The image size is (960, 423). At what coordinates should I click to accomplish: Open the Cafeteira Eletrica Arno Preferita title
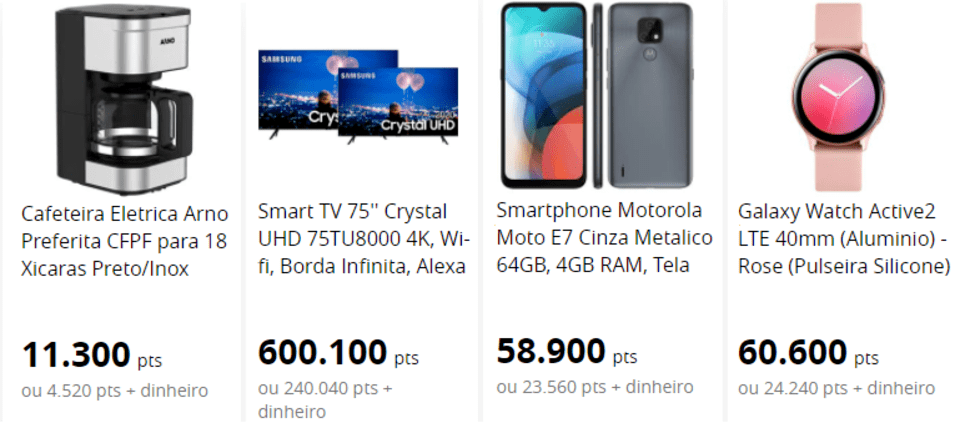click(x=124, y=241)
